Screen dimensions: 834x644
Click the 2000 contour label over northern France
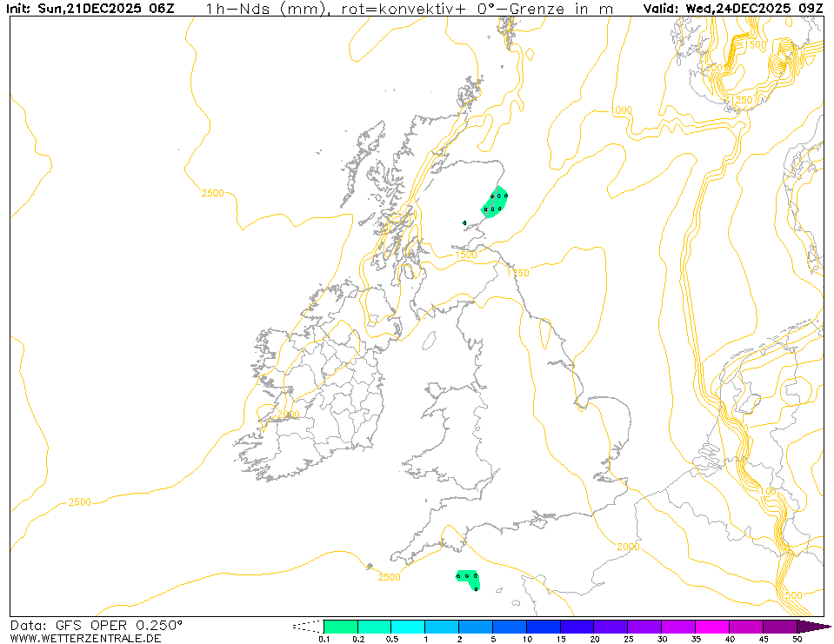(627, 547)
